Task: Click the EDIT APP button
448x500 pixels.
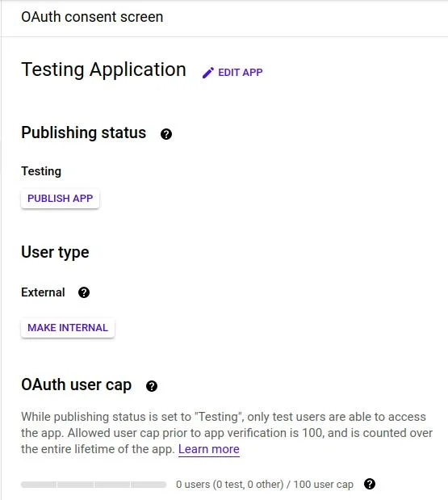Action: [232, 73]
